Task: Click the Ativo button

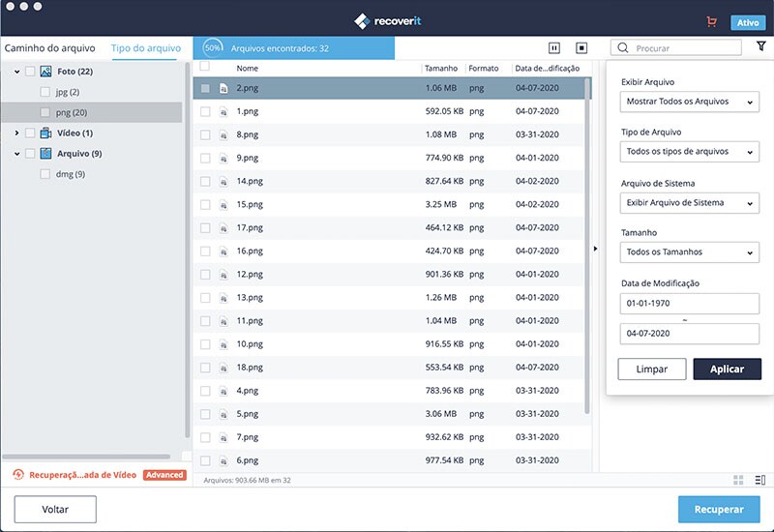Action: (x=747, y=22)
